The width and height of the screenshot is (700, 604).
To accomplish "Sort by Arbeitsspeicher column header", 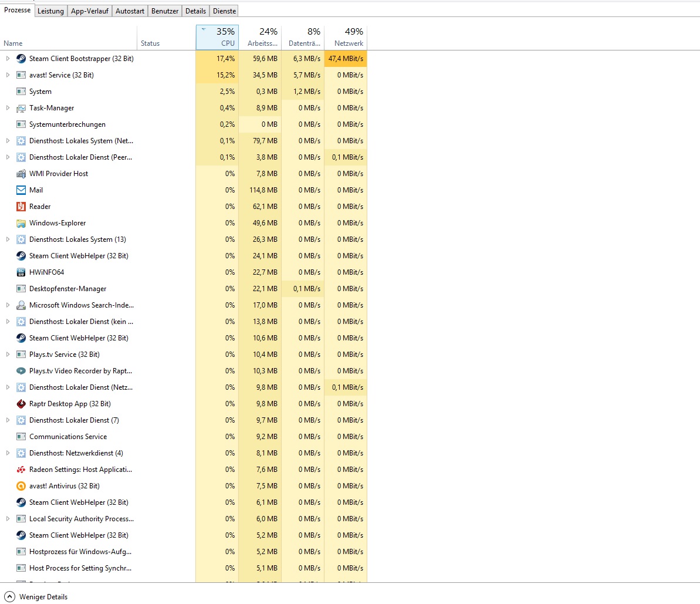I will (261, 37).
